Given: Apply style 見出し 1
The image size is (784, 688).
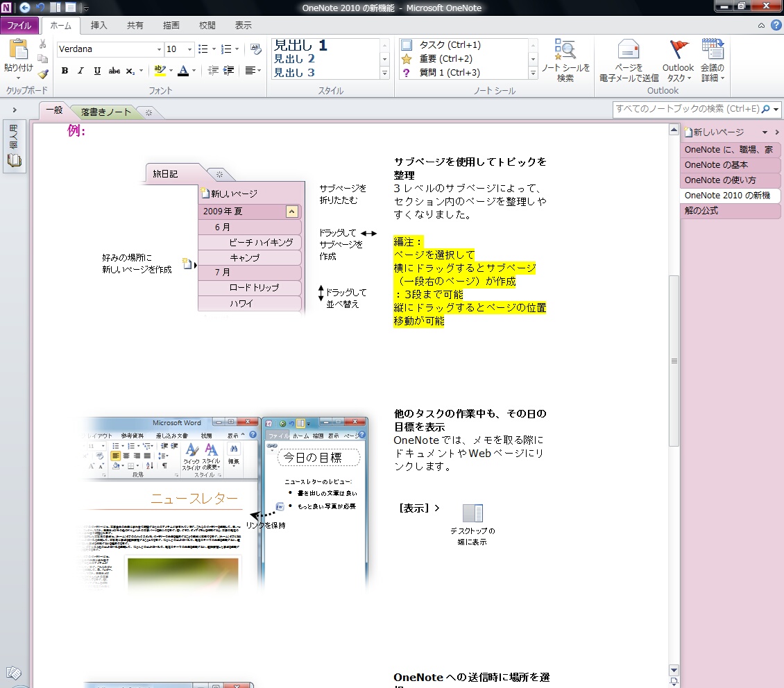Looking at the screenshot, I should (x=300, y=46).
